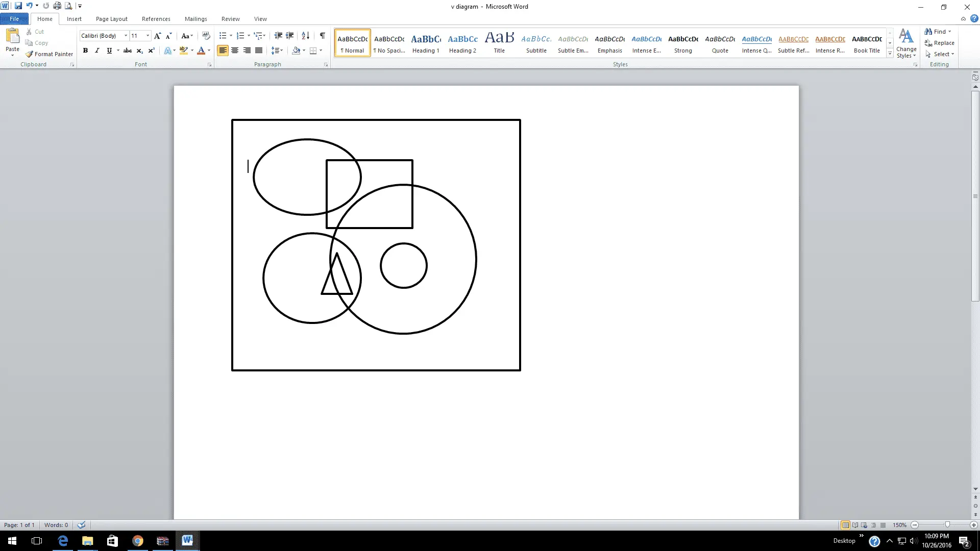Apply the Heading 1 style
The image size is (980, 551).
(426, 43)
